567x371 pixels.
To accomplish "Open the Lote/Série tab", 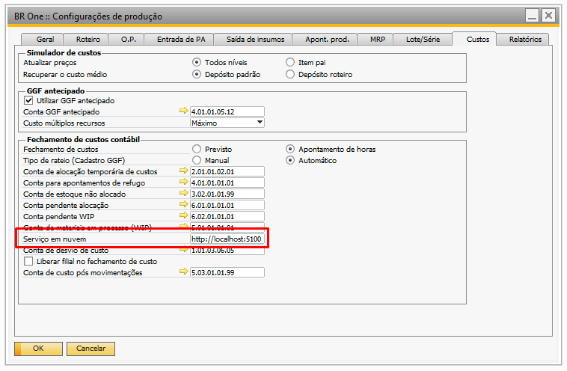I will click(423, 39).
